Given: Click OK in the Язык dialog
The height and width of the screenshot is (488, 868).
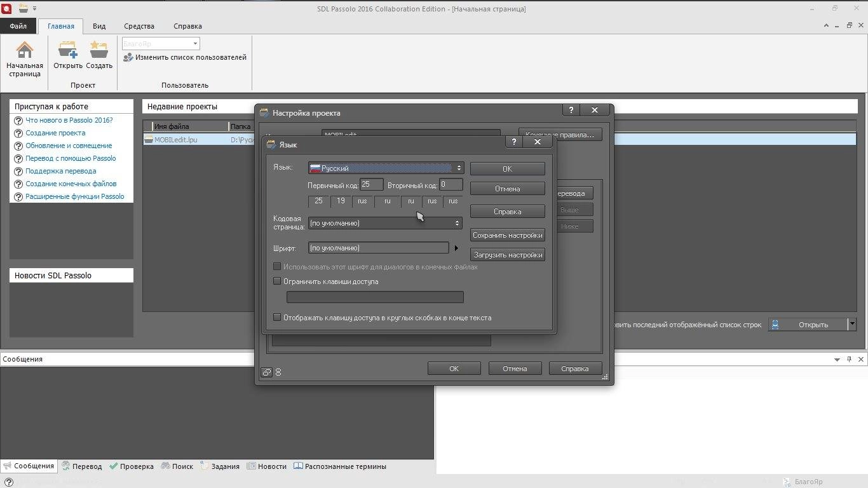Looking at the screenshot, I should coord(507,168).
